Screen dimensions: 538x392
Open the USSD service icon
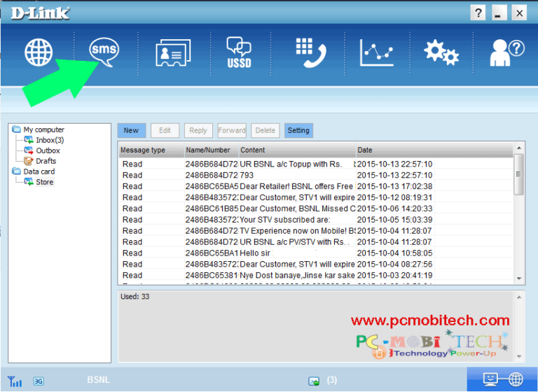pyautogui.click(x=239, y=52)
